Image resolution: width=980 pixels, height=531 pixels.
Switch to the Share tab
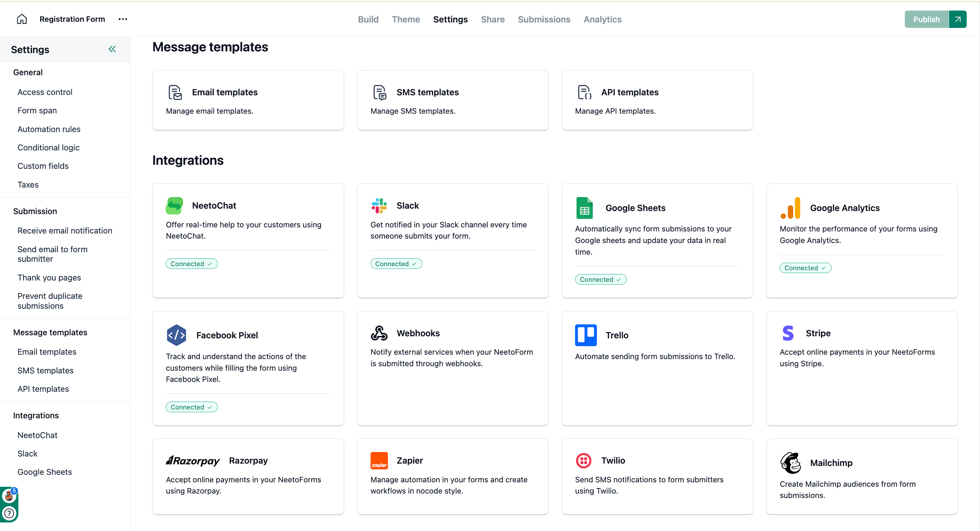coord(493,19)
